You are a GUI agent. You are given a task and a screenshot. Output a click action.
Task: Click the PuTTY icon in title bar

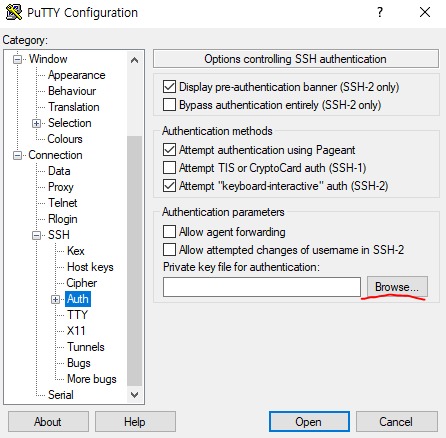coord(14,12)
